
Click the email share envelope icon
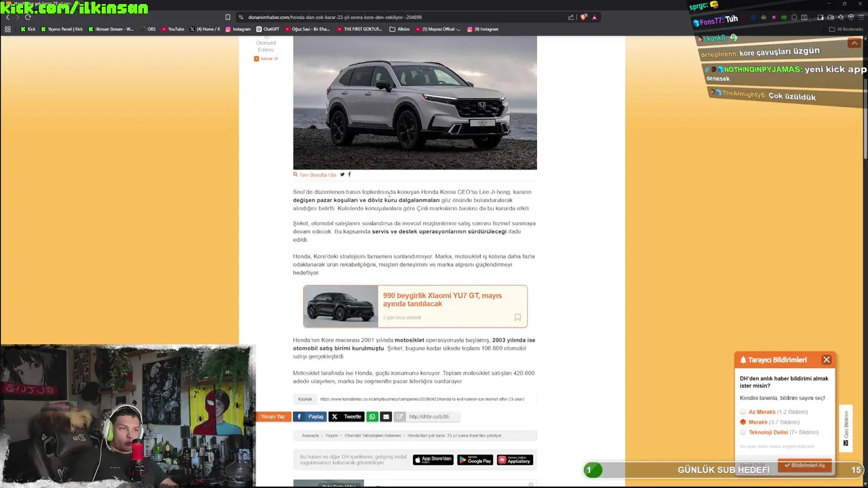[x=386, y=417]
